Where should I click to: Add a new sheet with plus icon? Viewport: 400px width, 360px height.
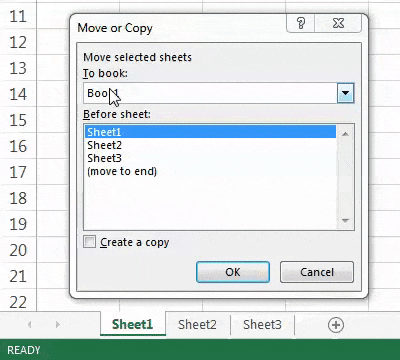pos(336,325)
